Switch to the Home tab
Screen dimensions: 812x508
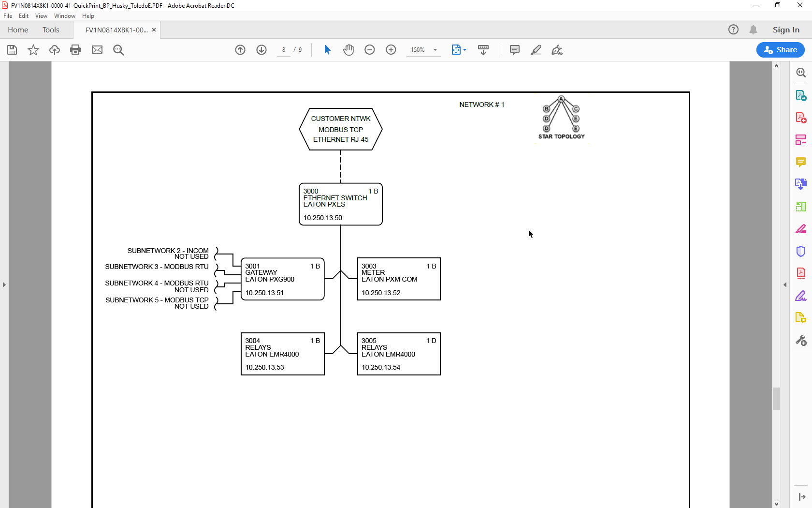(18, 30)
